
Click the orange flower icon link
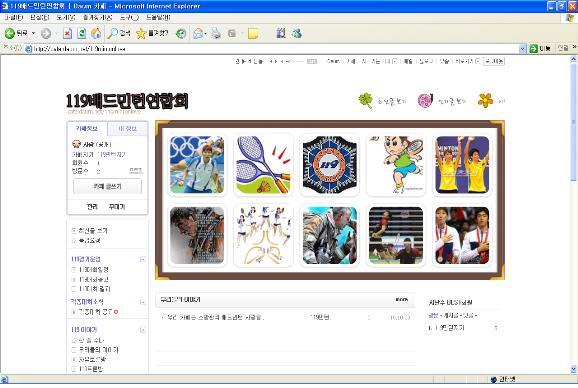485,100
